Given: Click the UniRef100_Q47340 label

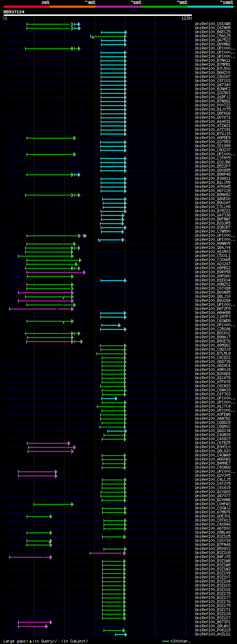Looking at the screenshot, I should coord(213,85).
